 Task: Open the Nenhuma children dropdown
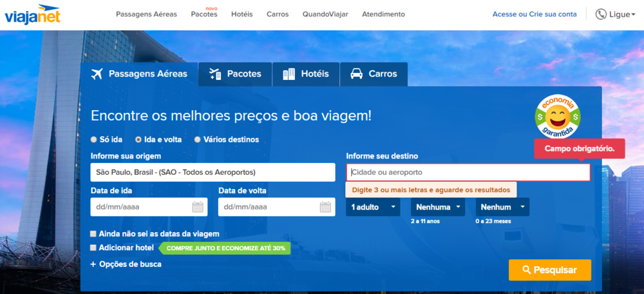[x=438, y=207]
